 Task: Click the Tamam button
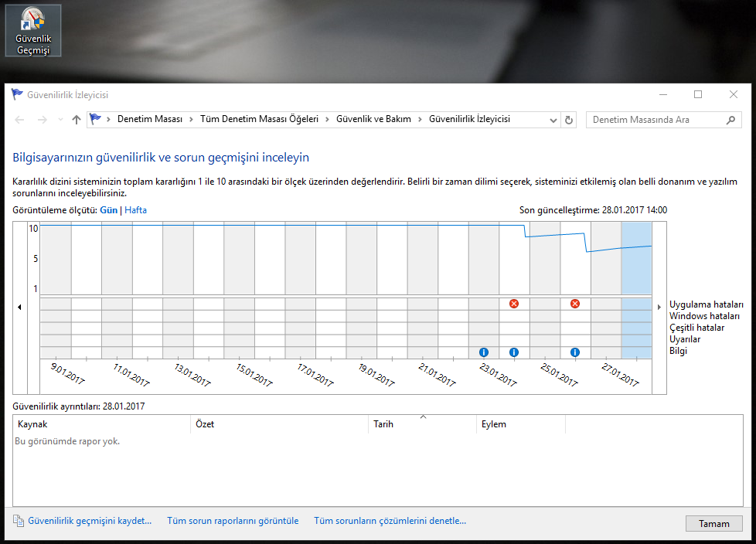pos(713,523)
